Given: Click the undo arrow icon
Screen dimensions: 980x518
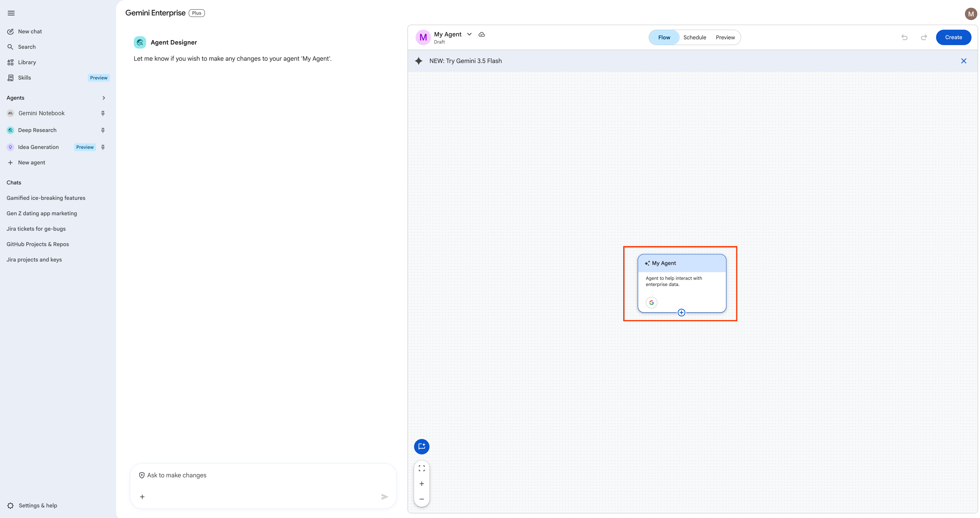Looking at the screenshot, I should [904, 37].
